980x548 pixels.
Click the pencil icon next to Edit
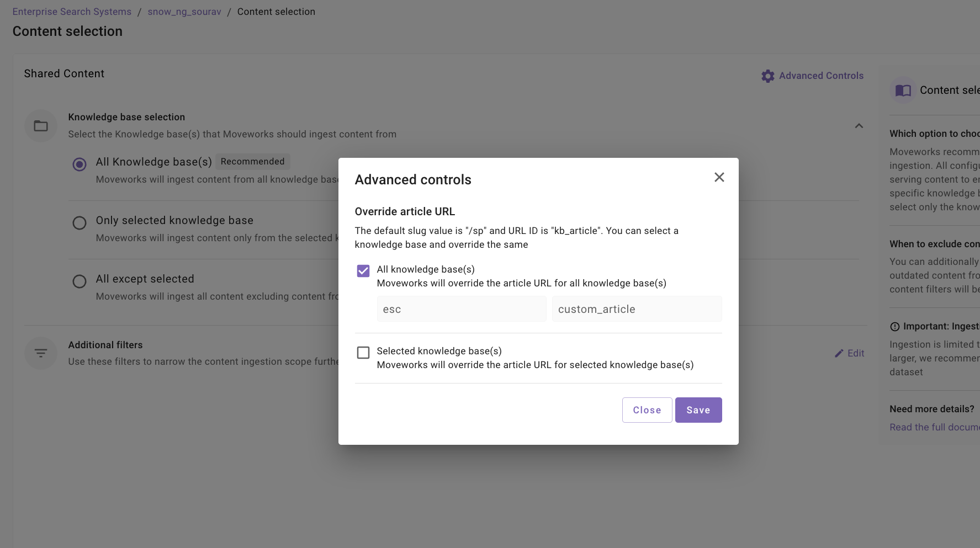pos(839,353)
